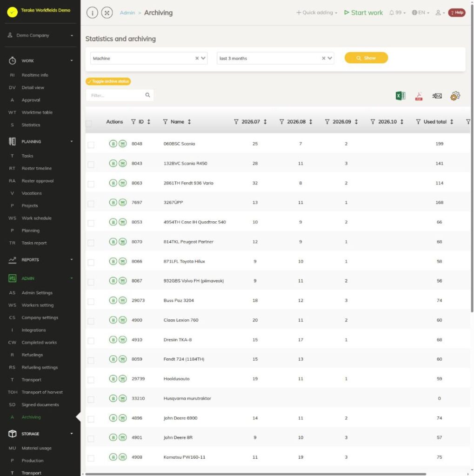Click the Show button

[x=366, y=58]
